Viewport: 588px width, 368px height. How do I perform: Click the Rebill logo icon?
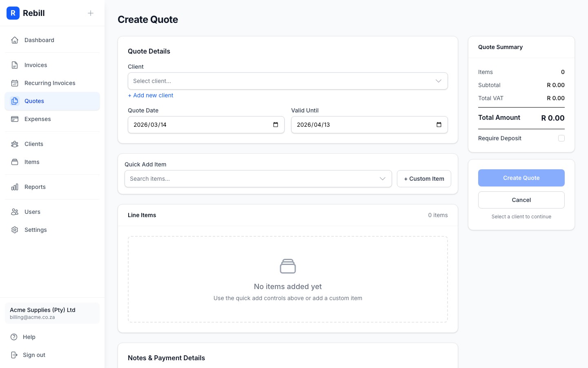tap(13, 13)
